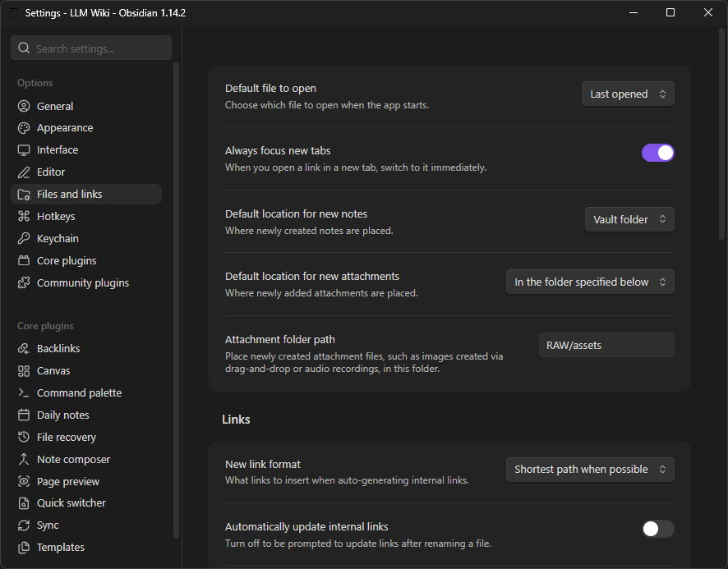Image resolution: width=728 pixels, height=569 pixels.
Task: Open File recovery plugin options
Action: (x=86, y=437)
